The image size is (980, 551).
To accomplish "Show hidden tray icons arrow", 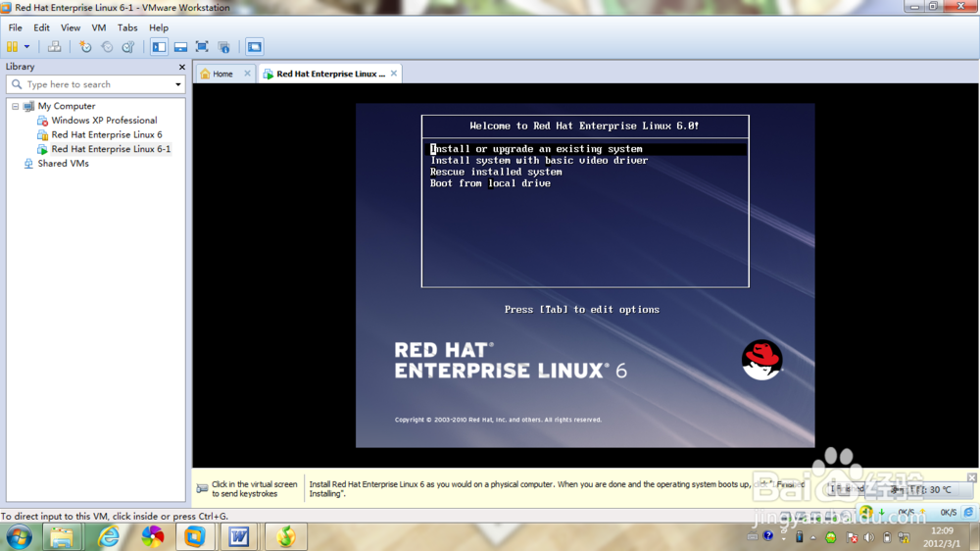I will (x=813, y=537).
